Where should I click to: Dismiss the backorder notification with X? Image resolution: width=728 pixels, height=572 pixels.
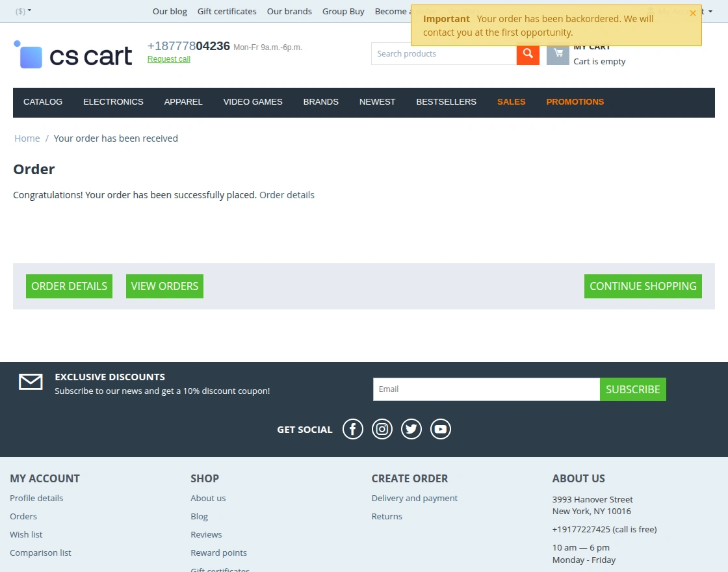pos(693,13)
